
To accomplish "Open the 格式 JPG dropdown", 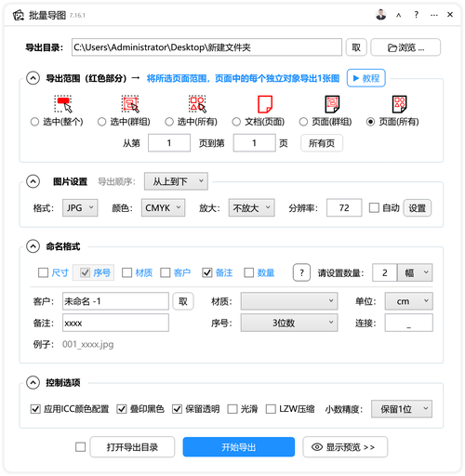I will (x=80, y=207).
